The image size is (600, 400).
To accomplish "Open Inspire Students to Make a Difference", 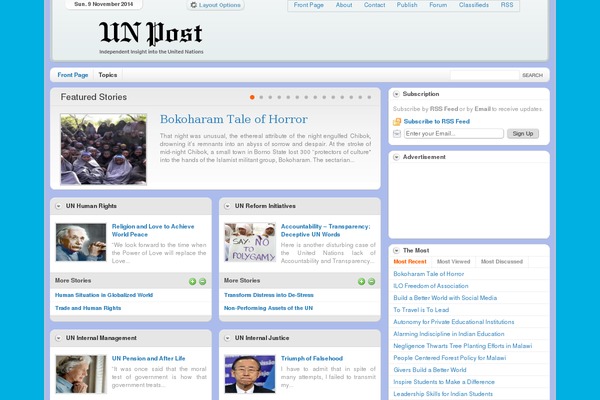I will tap(444, 382).
